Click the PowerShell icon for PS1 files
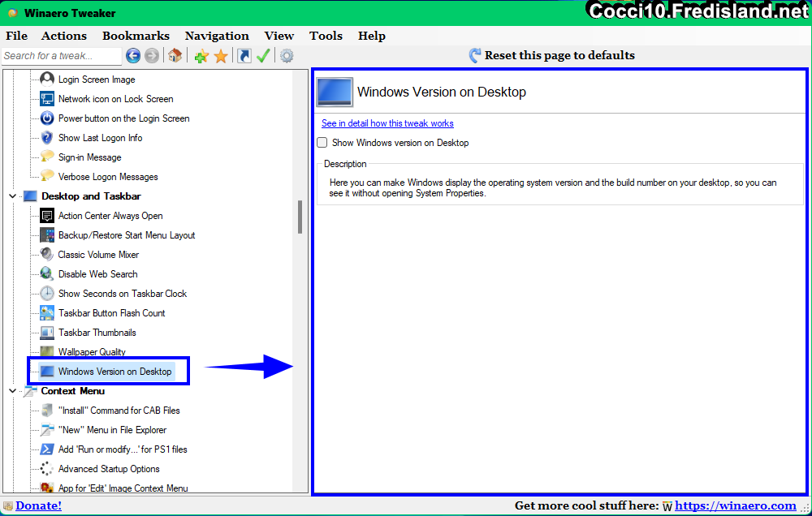 [47, 449]
